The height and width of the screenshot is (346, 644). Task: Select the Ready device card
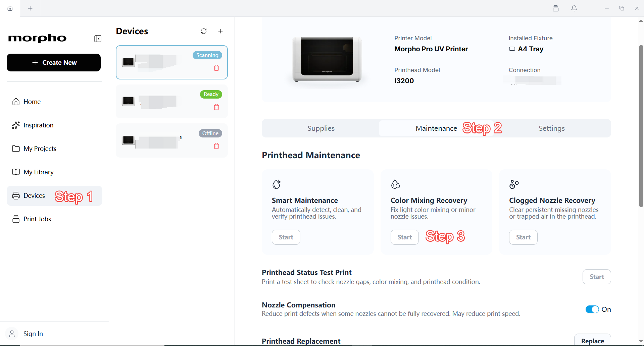172,101
